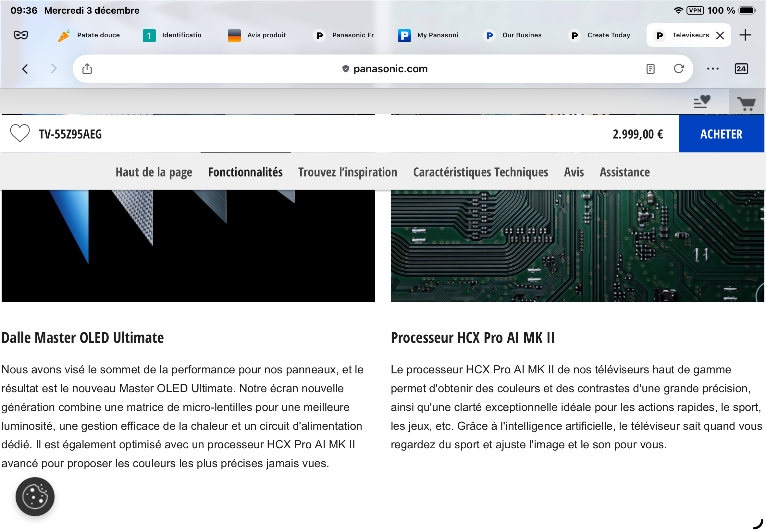Close the Televiseurs tab

tap(720, 35)
